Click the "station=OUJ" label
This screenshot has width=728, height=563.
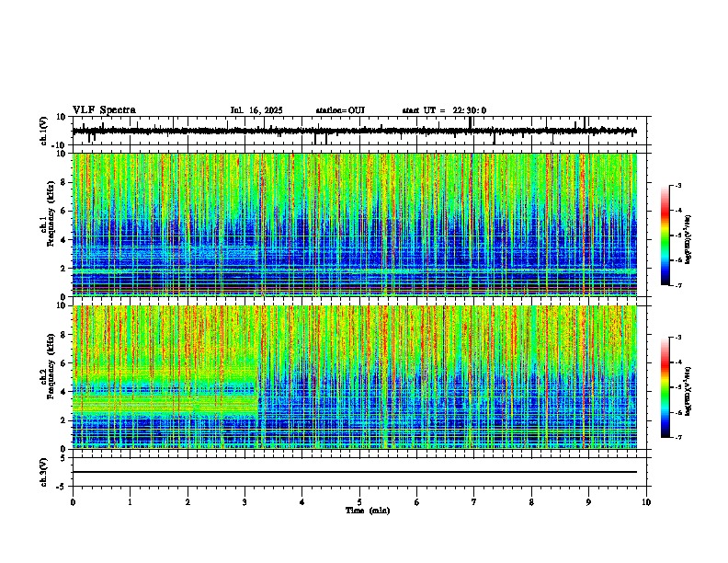[340, 110]
